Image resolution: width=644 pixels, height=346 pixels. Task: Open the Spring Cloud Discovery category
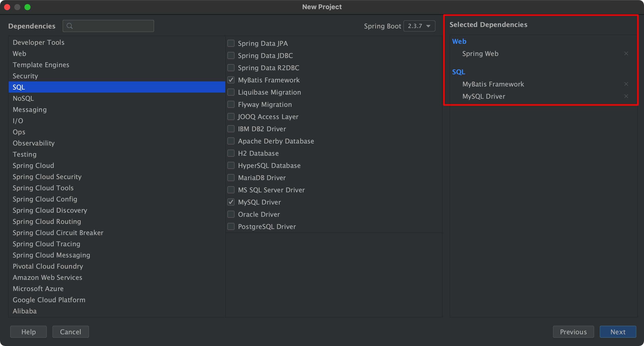(x=50, y=210)
